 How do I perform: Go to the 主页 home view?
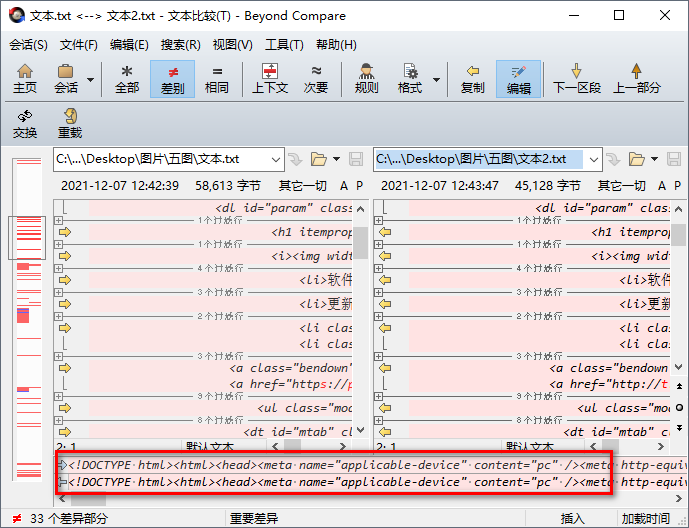coord(25,79)
